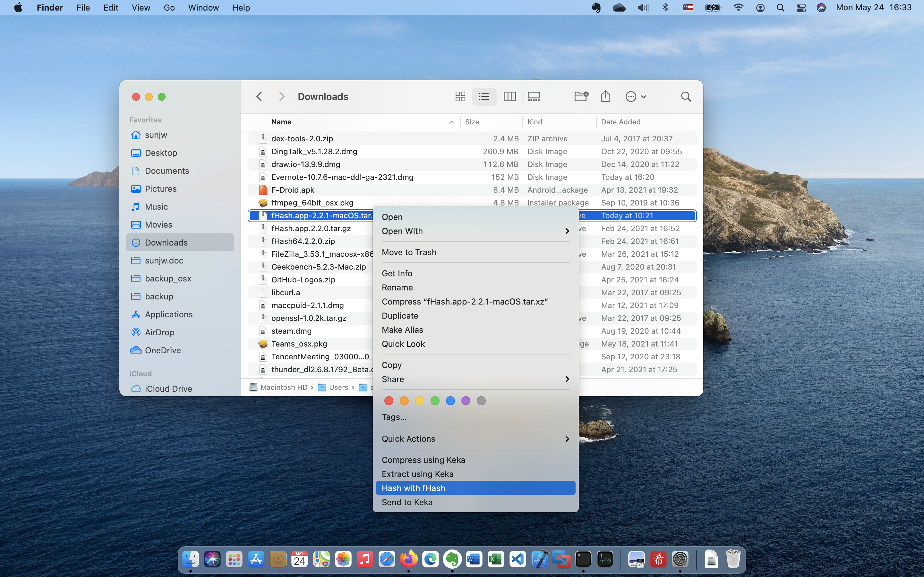The image size is (924, 577).
Task: Select the steam.dmg file row
Action: [291, 331]
